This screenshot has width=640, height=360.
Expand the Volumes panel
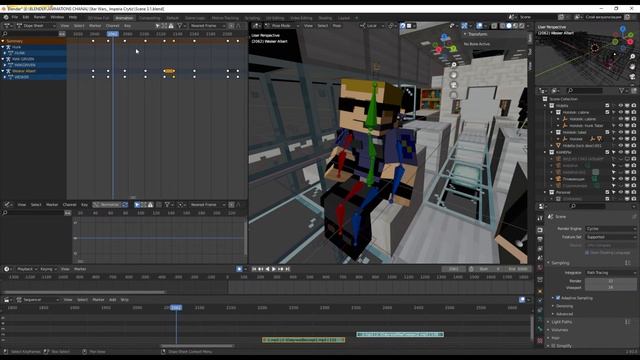(x=559, y=330)
